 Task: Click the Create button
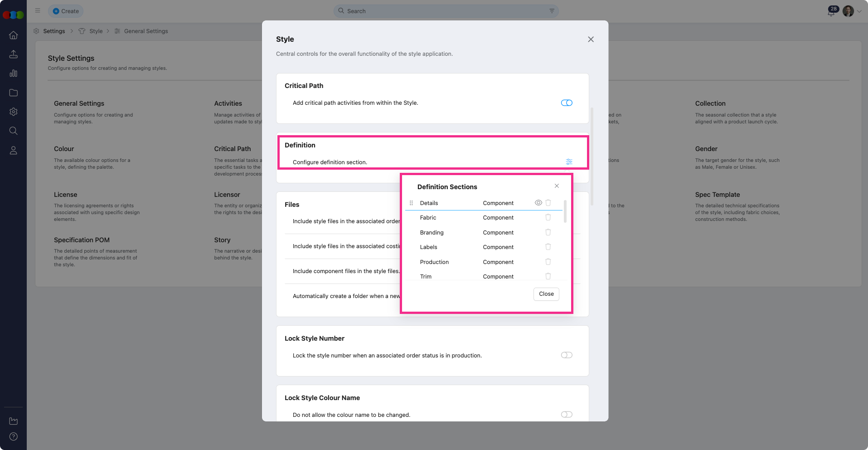tap(66, 11)
